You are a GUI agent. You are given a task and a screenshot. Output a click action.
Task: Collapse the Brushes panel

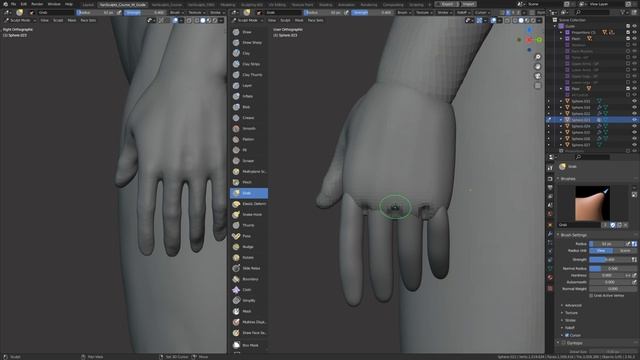(567, 179)
